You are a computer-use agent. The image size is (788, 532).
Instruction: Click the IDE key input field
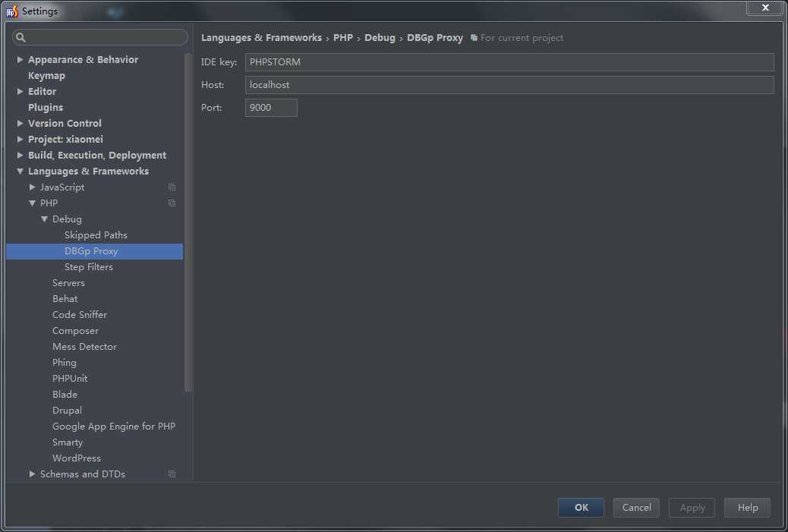coord(509,62)
